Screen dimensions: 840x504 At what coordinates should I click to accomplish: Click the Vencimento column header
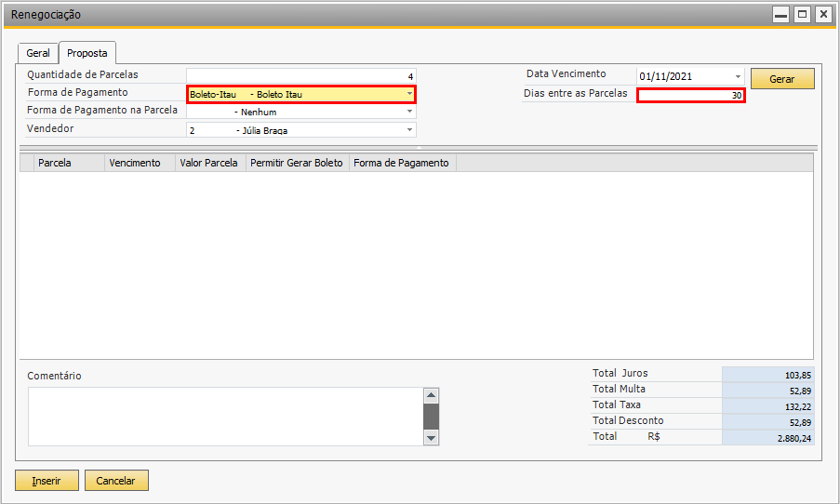click(x=140, y=163)
